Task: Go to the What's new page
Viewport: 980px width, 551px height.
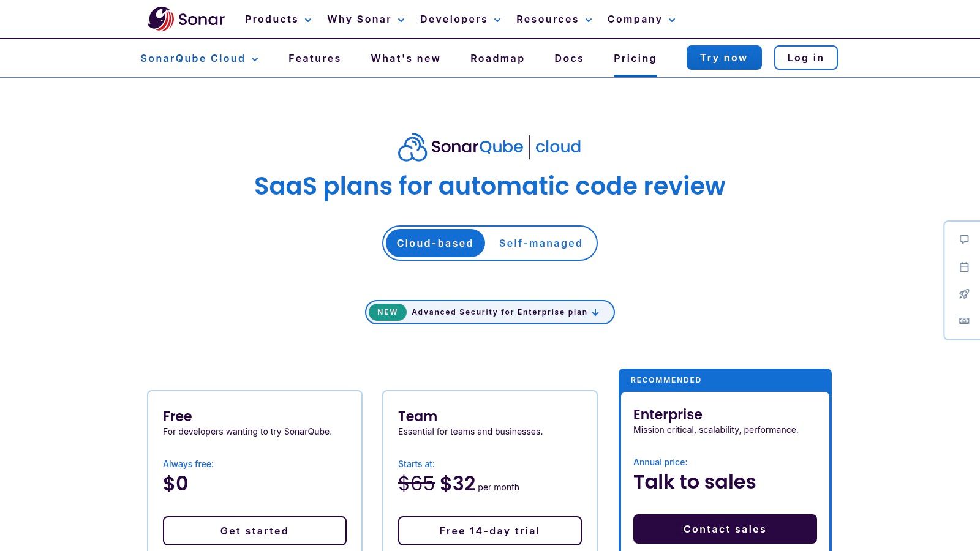Action: 405,58
